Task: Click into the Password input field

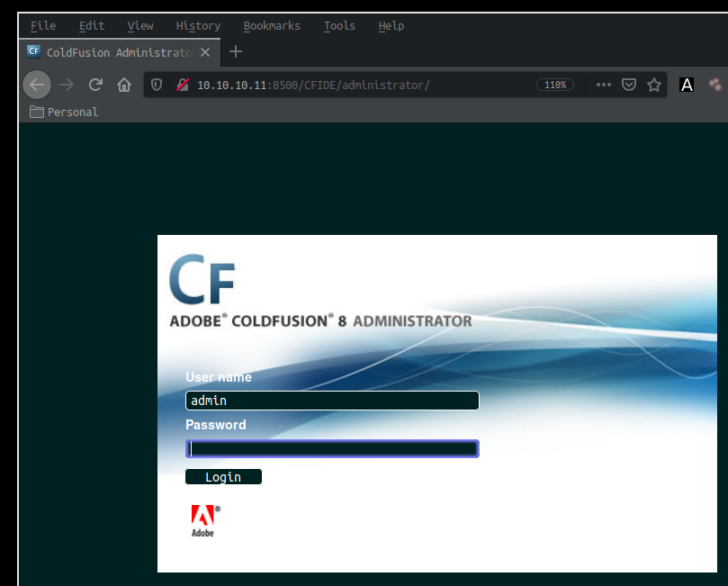Action: click(332, 448)
